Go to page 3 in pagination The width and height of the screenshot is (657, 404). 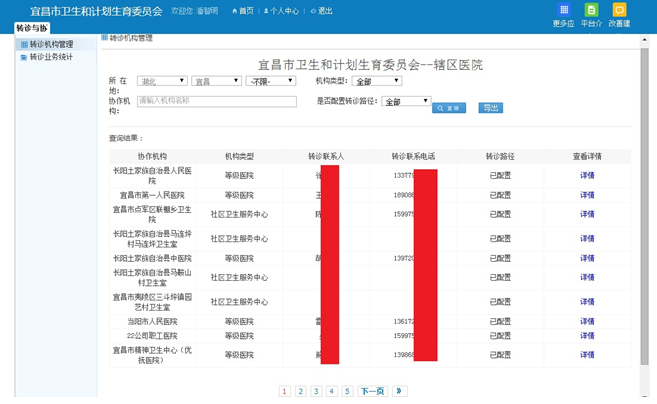[x=316, y=391]
